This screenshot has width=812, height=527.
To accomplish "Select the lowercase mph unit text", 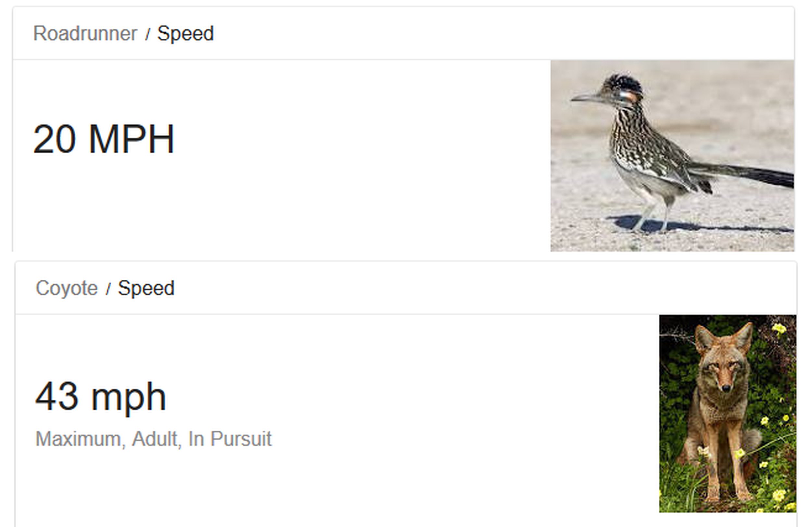I will 129,398.
